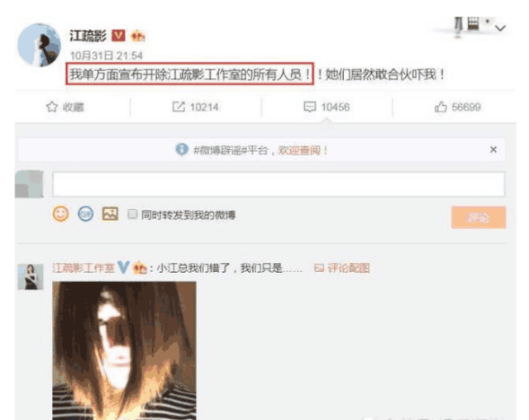Attach a picture with the image icon

[110, 214]
